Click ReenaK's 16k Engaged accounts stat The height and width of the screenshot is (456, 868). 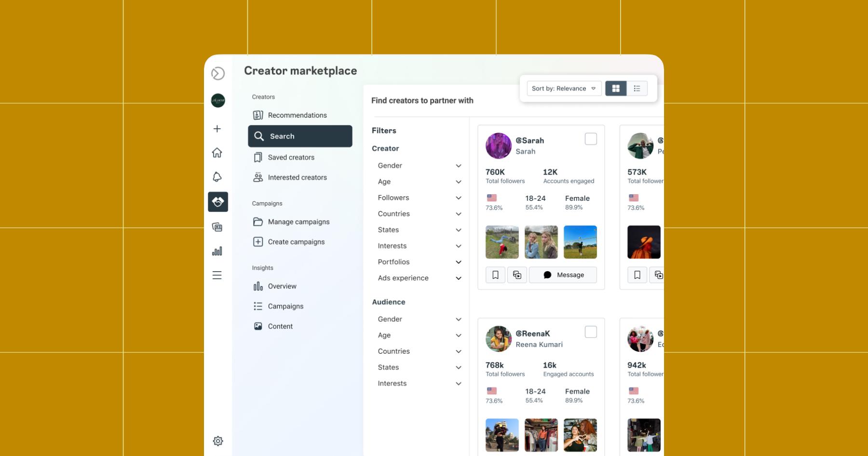(569, 369)
